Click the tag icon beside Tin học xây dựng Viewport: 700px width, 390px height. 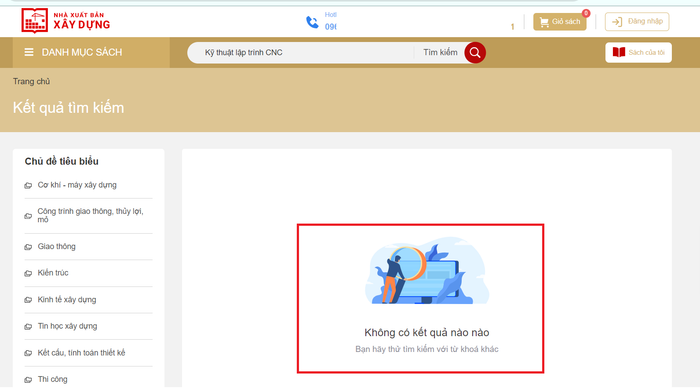pyautogui.click(x=28, y=327)
